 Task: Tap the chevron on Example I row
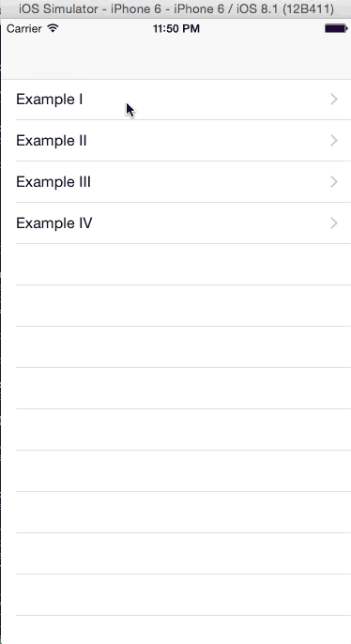[x=334, y=100]
